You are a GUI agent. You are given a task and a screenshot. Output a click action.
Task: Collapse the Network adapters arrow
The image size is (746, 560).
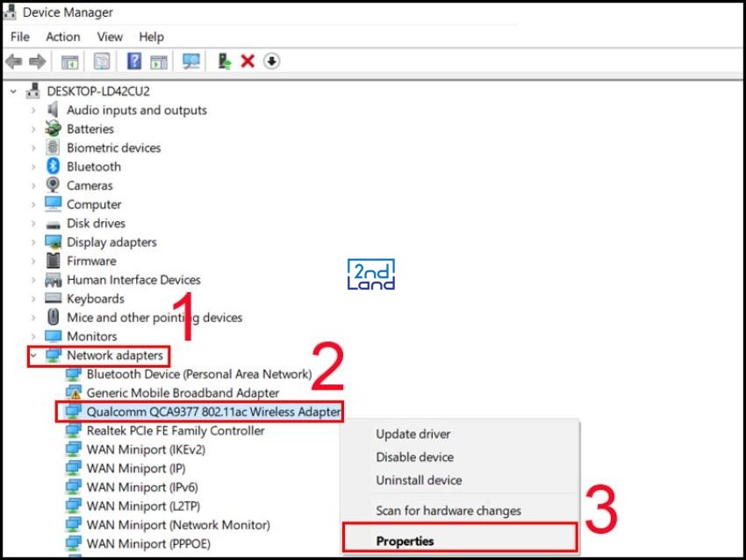point(32,355)
